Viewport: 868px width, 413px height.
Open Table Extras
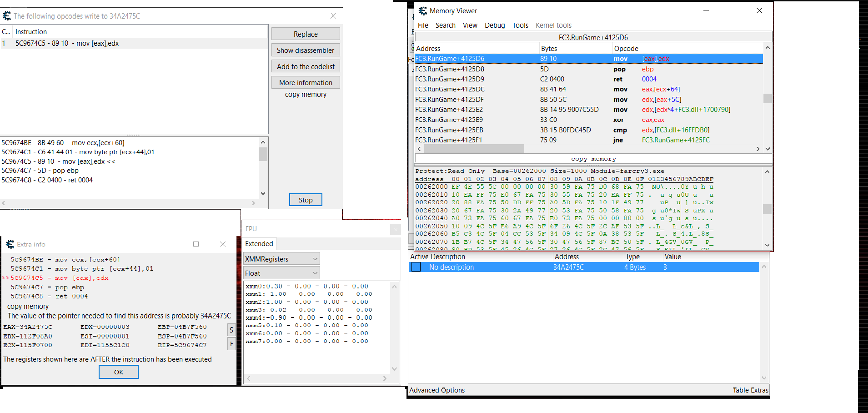point(750,390)
